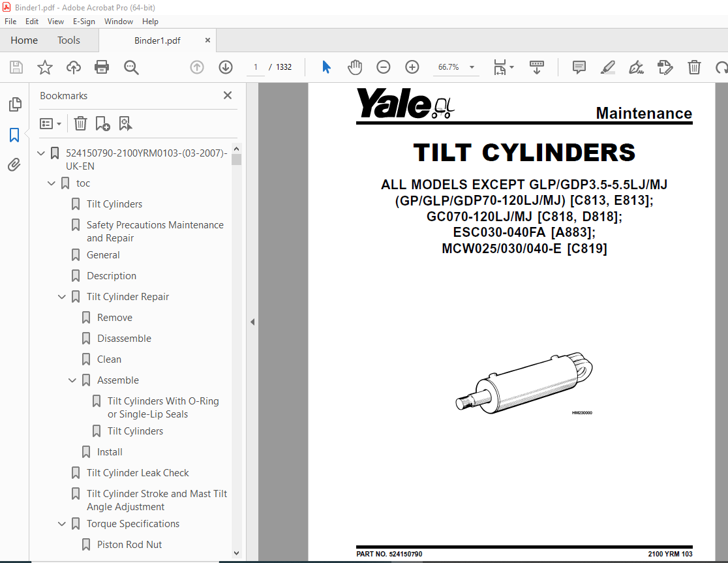Switch to the Tools tab
The image size is (728, 563).
tap(68, 40)
